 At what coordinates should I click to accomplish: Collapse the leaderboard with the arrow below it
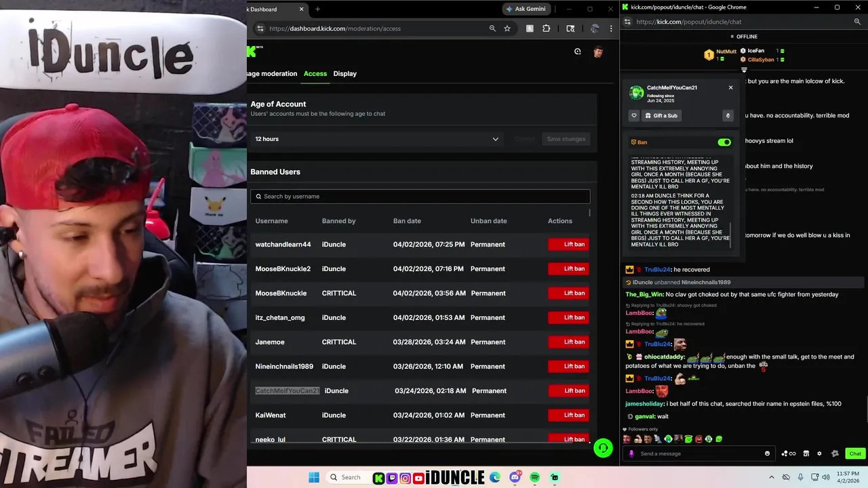click(x=744, y=70)
